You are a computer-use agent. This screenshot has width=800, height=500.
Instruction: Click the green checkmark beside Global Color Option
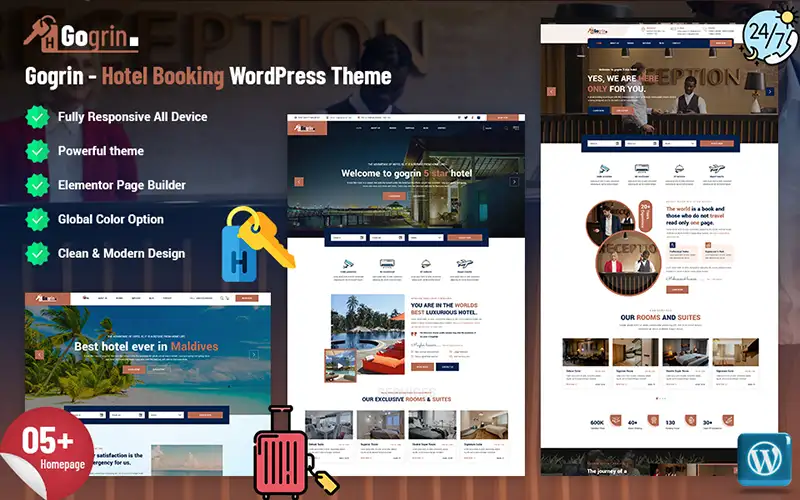[38, 219]
